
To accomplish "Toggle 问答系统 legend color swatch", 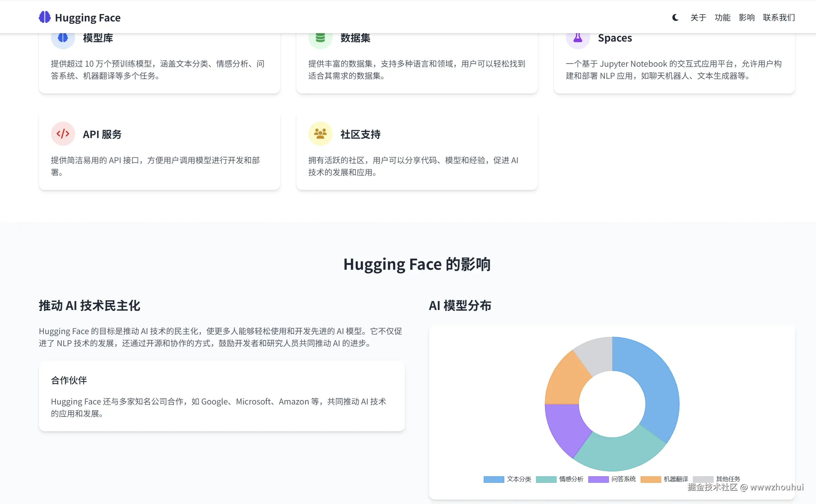I will [598, 479].
